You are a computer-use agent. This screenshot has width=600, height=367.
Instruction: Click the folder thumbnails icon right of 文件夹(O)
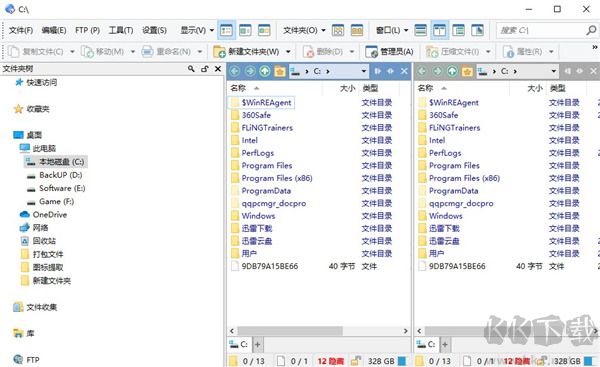tap(338, 30)
